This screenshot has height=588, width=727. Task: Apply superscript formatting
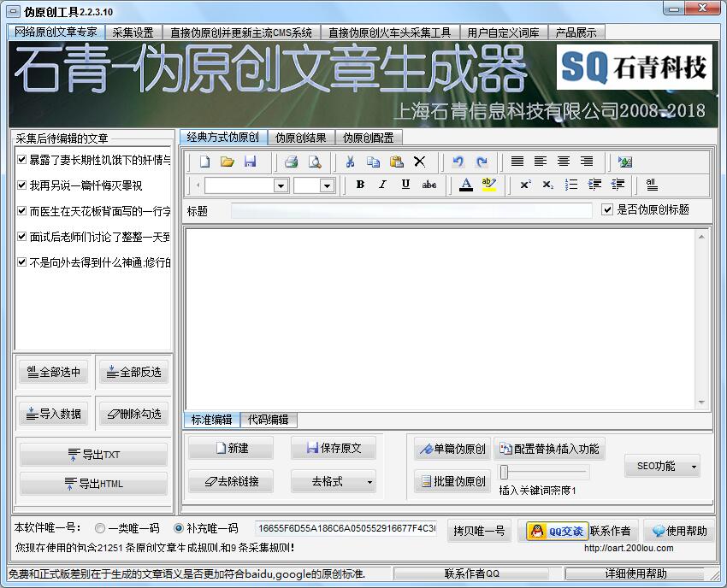[x=525, y=185]
